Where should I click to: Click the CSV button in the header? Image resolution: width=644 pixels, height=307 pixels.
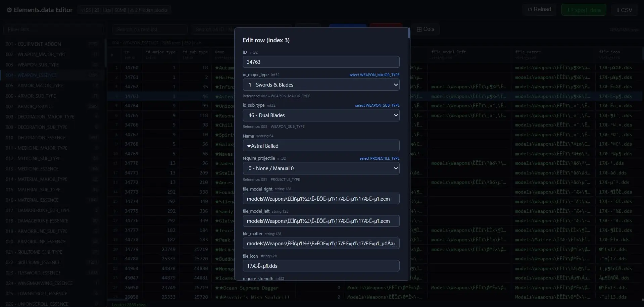pos(624,10)
